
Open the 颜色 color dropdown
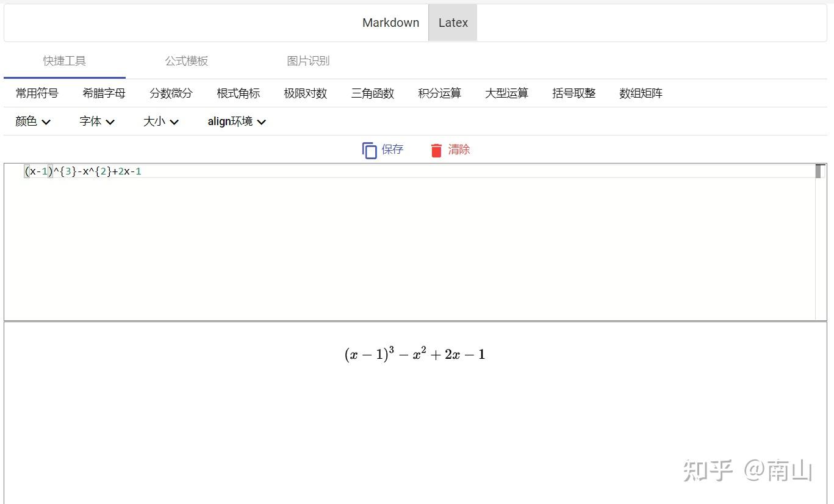click(33, 121)
